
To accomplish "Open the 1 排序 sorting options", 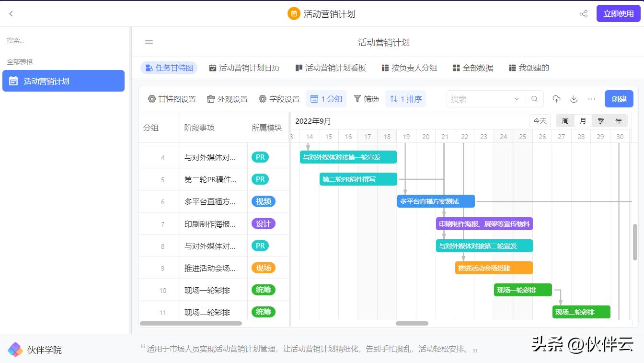I will pyautogui.click(x=405, y=99).
